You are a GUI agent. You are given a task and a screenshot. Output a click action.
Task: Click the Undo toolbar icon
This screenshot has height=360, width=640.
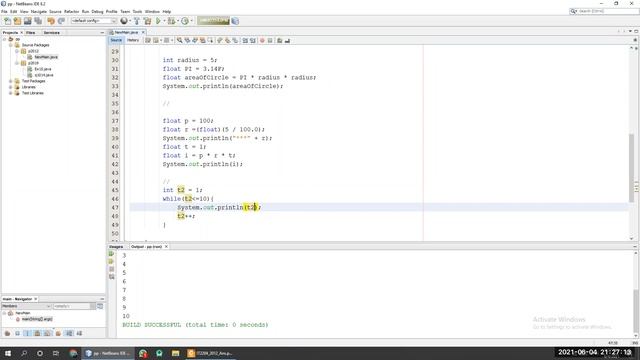51,21
